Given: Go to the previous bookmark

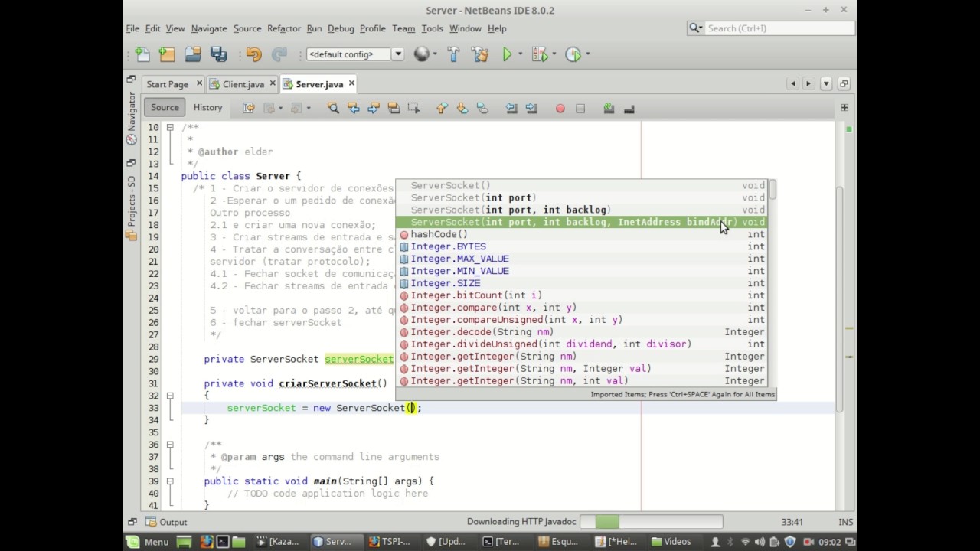Looking at the screenshot, I should click(442, 109).
